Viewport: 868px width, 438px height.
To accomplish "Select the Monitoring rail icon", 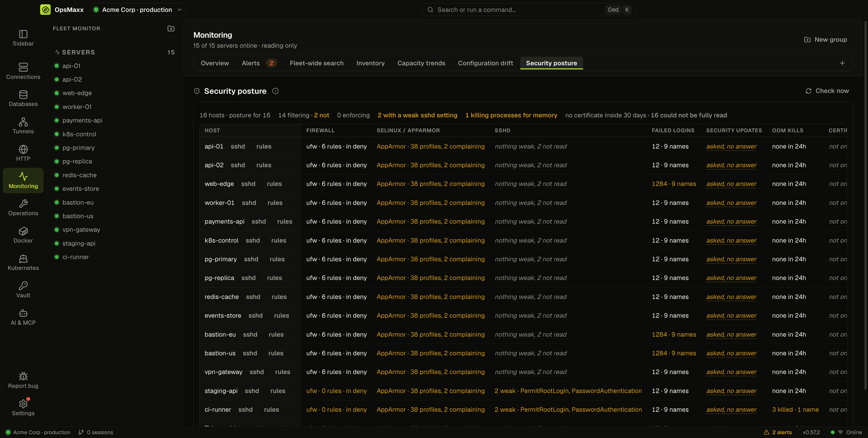I will (23, 180).
